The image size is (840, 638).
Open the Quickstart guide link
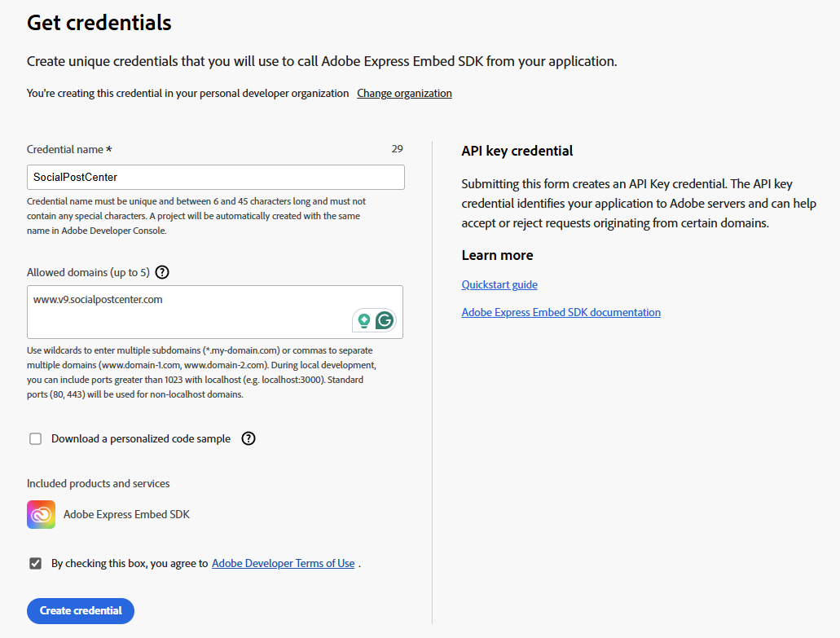(x=499, y=284)
